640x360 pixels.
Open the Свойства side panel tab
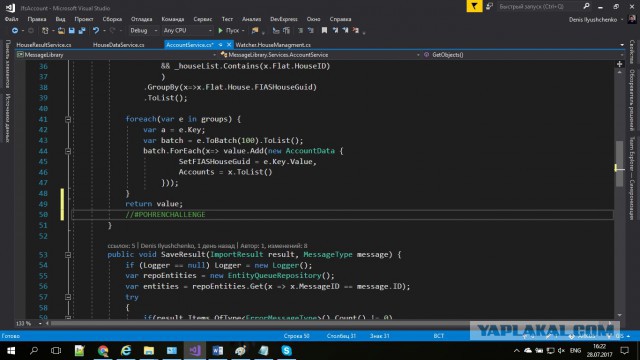click(632, 52)
